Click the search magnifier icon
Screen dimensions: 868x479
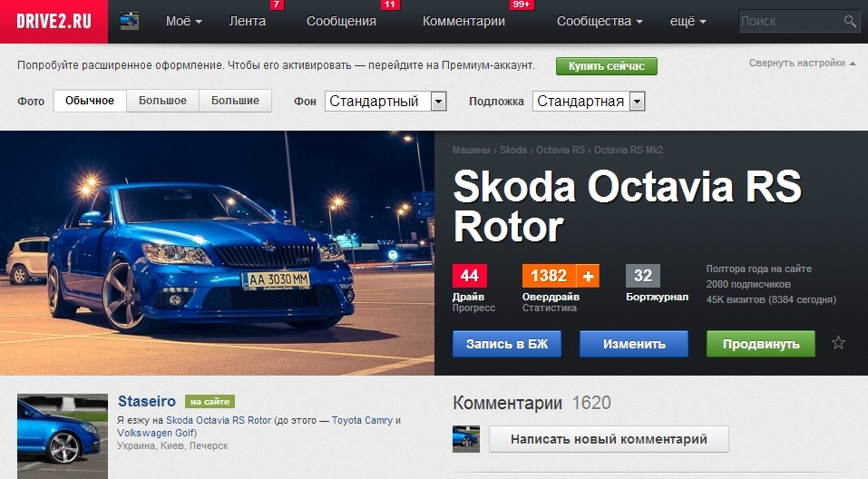point(850,21)
